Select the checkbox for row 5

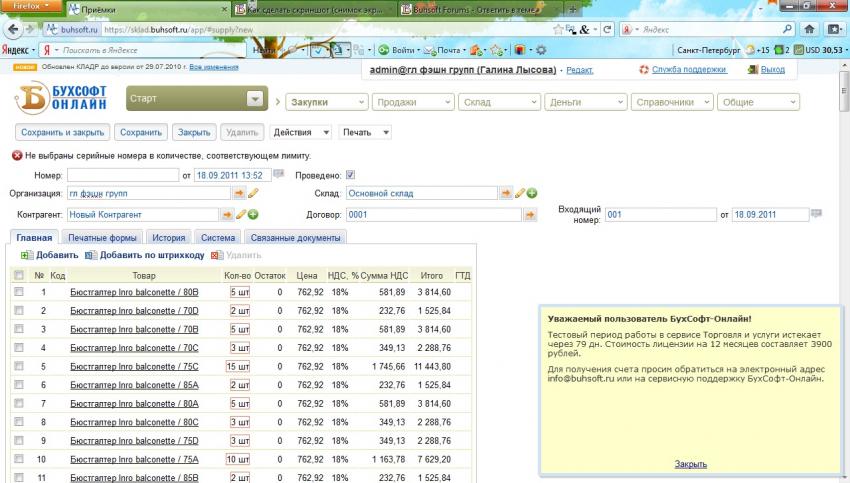click(x=18, y=367)
